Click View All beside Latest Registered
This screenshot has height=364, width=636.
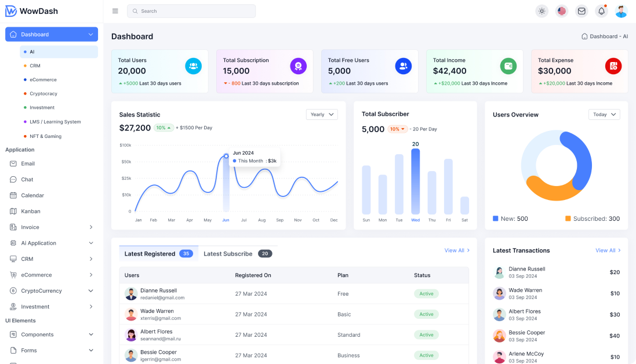coord(454,250)
